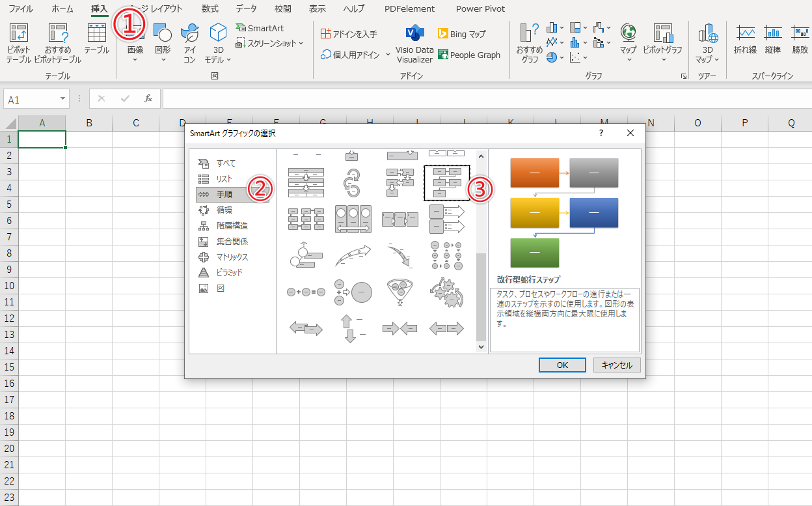Open the People Graph add-in
The width and height of the screenshot is (812, 506).
pos(469,55)
